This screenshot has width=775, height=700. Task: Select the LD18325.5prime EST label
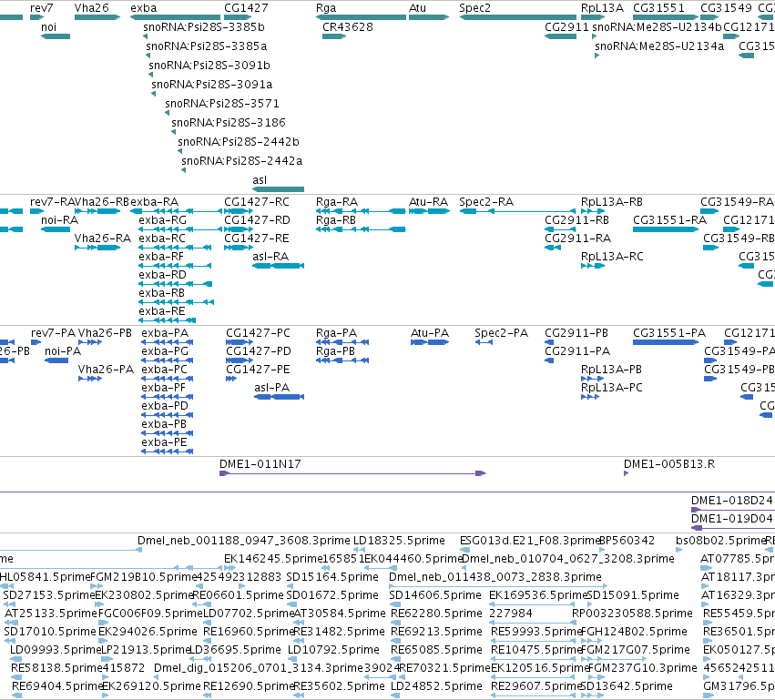[x=399, y=541]
